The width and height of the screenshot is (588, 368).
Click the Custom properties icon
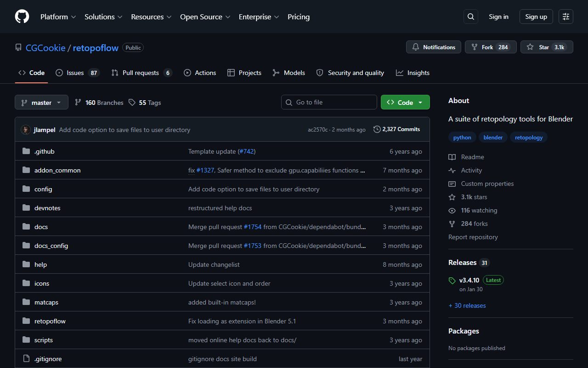[x=452, y=184]
